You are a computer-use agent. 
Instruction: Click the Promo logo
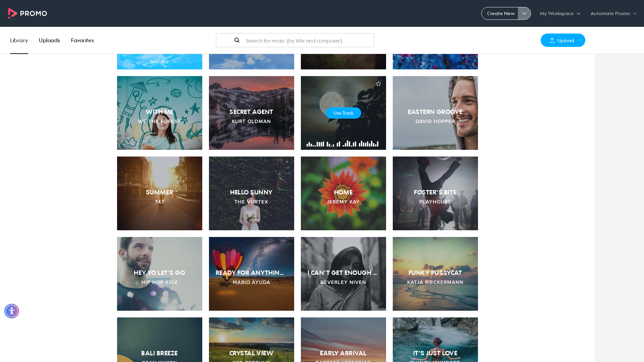28,13
